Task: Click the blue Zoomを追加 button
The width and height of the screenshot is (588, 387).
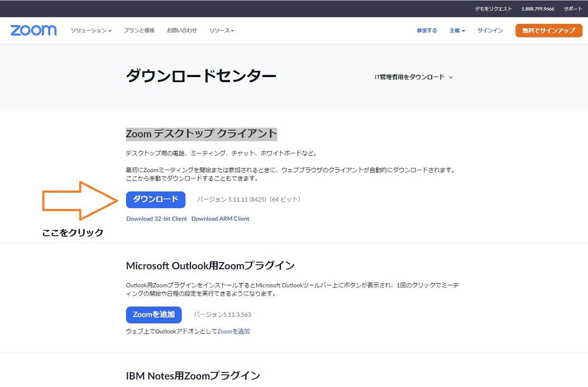Action: click(x=154, y=314)
